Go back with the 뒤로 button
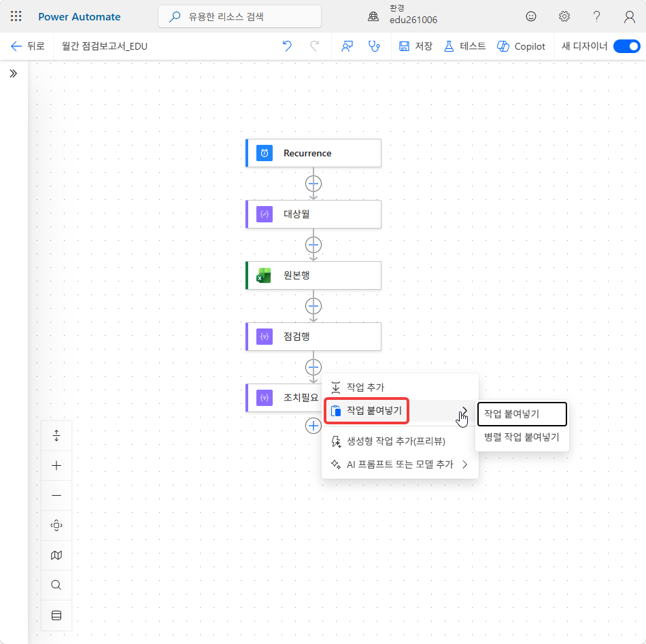646x644 pixels. 27,46
